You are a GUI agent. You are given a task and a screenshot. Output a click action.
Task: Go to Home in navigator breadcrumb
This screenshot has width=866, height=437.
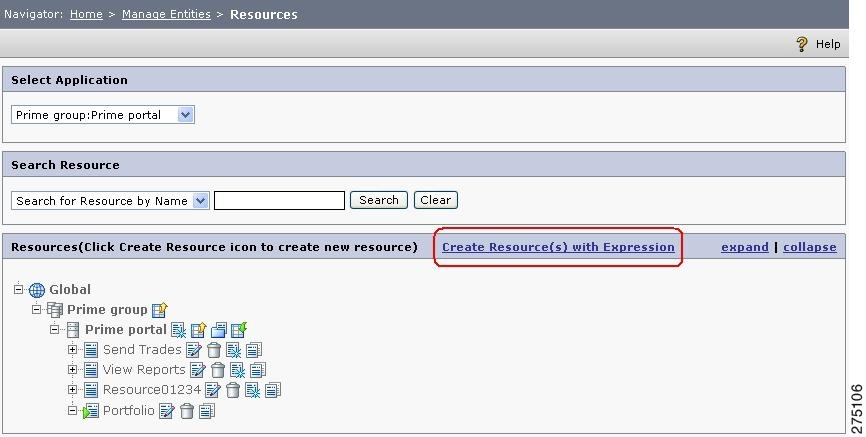(x=86, y=14)
